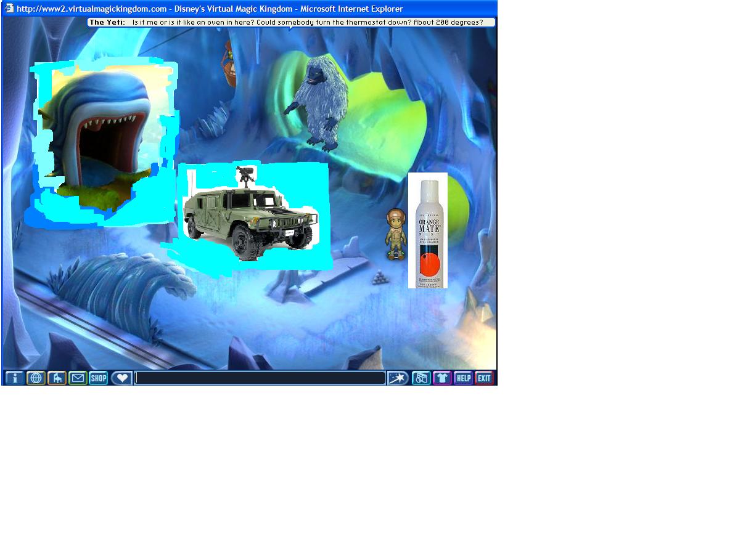The height and width of the screenshot is (560, 751).
Task: Click the hanging lantern near cave ceiling
Action: pos(229,63)
